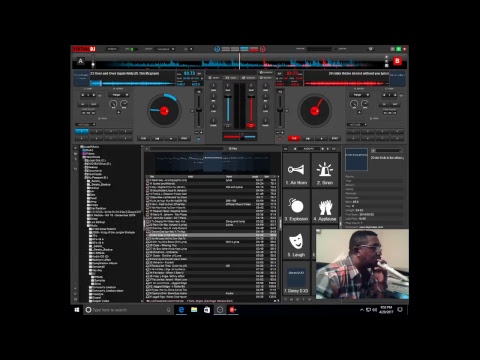480x360 pixels.
Task: Click the deck A pitch slider handle
Action: (199, 110)
